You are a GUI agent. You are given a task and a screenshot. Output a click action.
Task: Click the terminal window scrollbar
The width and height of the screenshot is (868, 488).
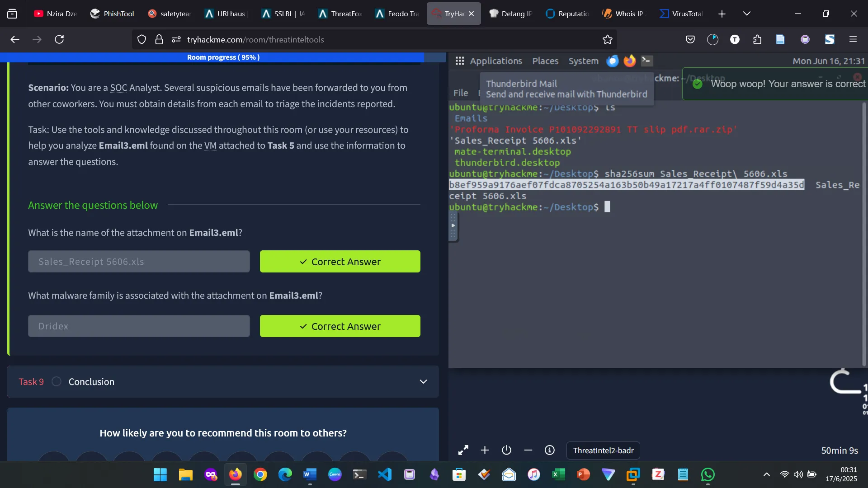point(864,234)
